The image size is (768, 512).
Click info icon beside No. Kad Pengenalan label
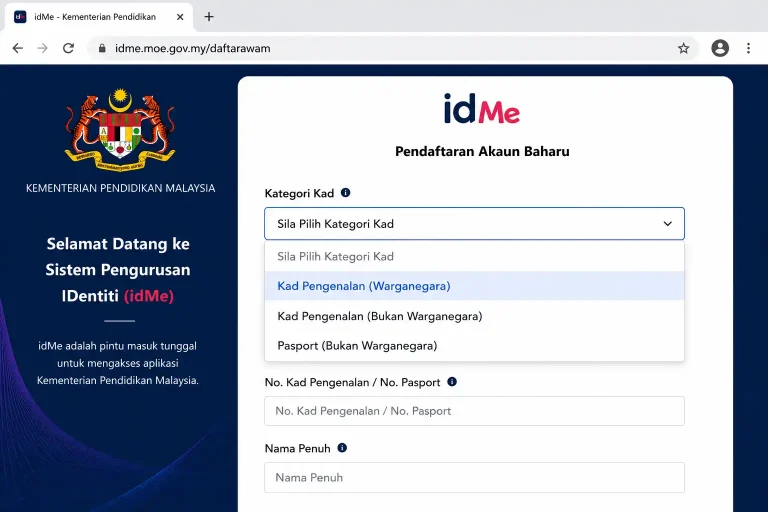click(x=452, y=382)
